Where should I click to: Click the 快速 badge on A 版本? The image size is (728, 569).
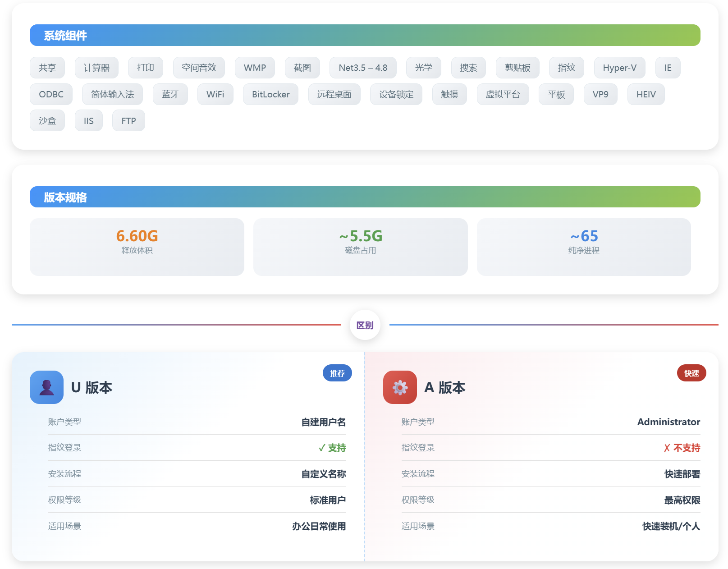point(691,373)
